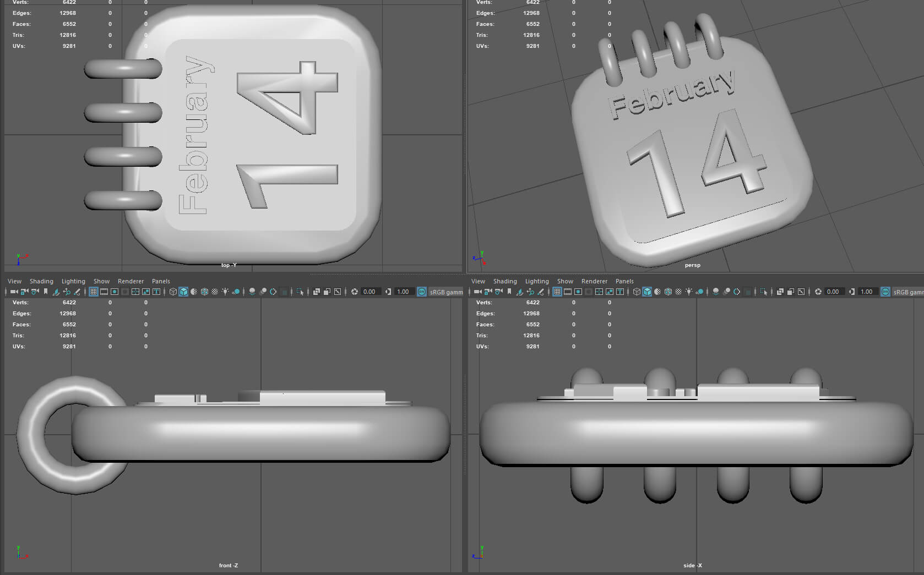Click Isolate Select icon in front view toolbar

tap(300, 292)
